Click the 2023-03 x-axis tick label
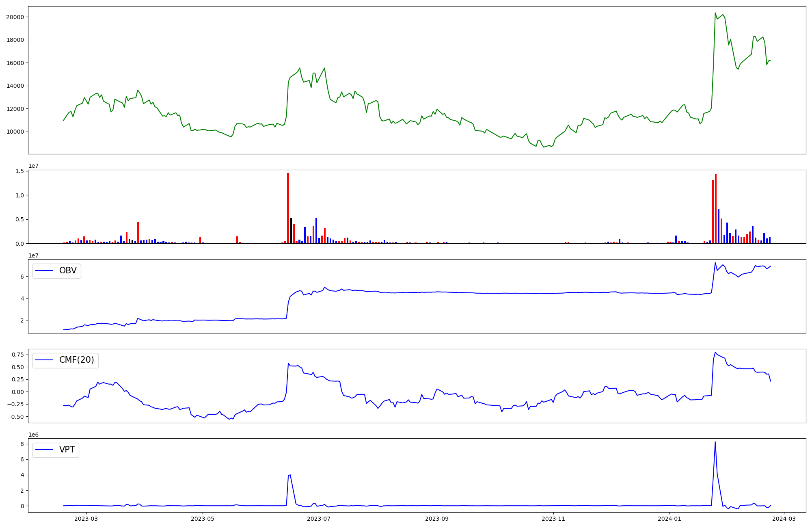This screenshot has width=812, height=528. tap(86, 519)
